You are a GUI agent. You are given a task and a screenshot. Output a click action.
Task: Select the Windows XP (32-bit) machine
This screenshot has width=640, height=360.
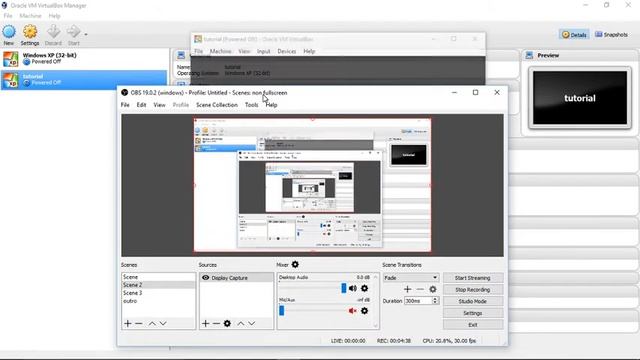84,59
